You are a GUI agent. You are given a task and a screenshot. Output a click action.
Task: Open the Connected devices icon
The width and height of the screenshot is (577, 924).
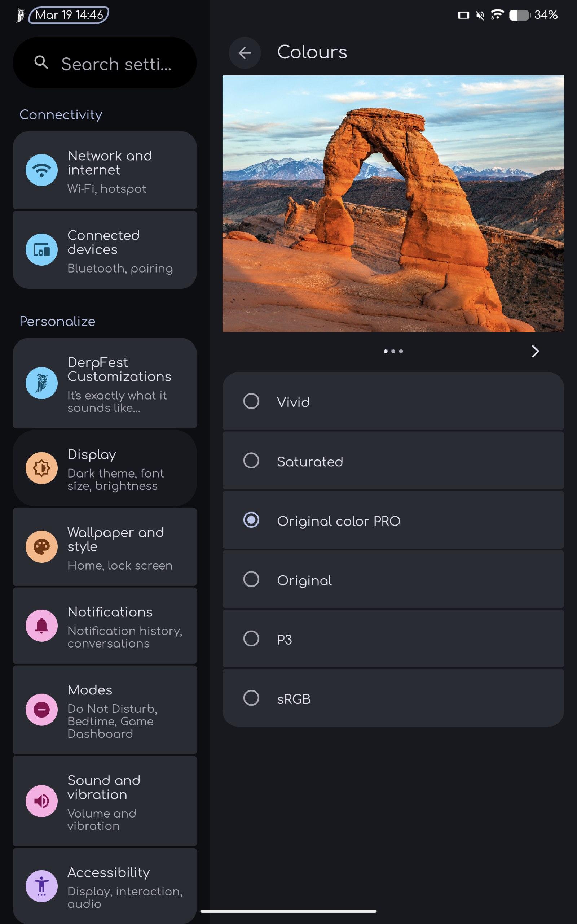click(x=41, y=250)
